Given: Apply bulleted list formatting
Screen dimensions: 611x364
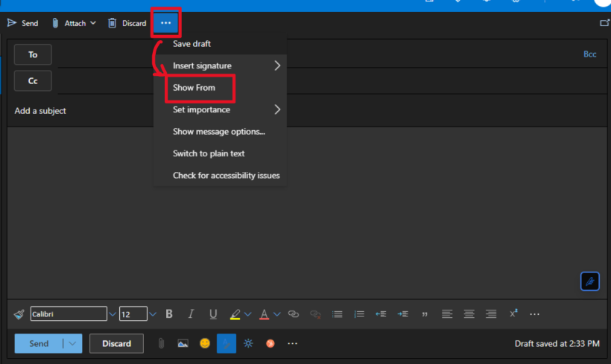Looking at the screenshot, I should pos(337,314).
